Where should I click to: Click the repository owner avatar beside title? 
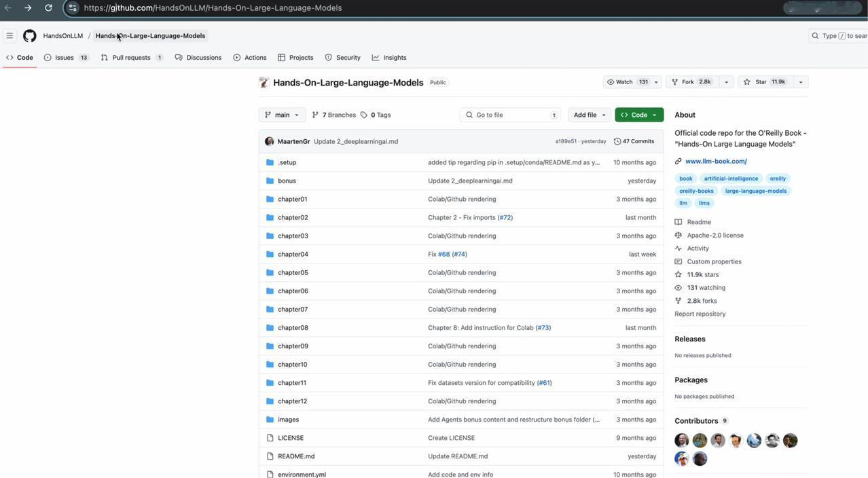point(264,83)
